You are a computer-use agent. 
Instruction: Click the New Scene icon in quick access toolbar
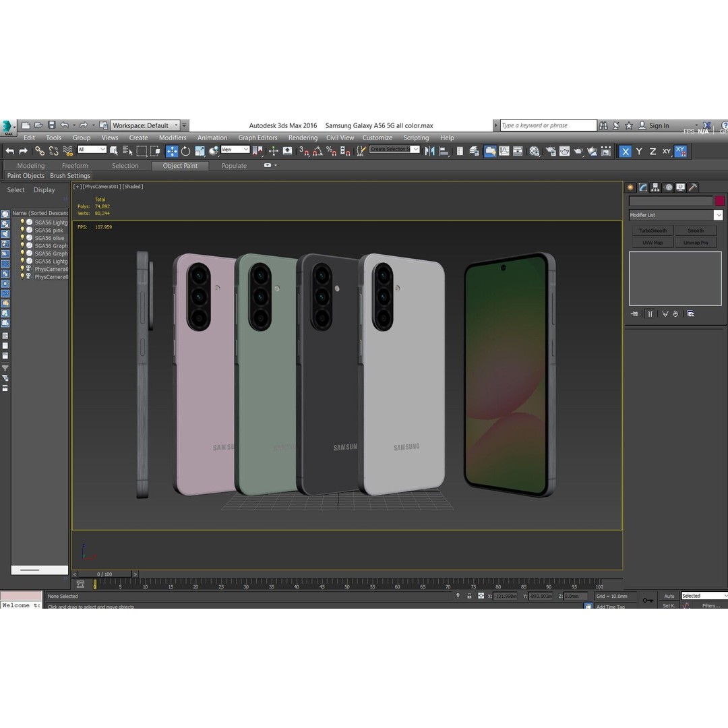coord(26,125)
